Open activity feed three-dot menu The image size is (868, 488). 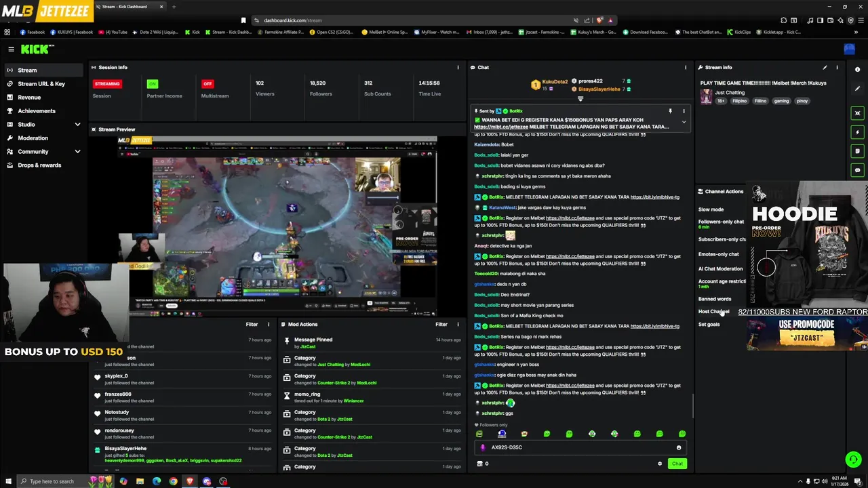point(269,324)
